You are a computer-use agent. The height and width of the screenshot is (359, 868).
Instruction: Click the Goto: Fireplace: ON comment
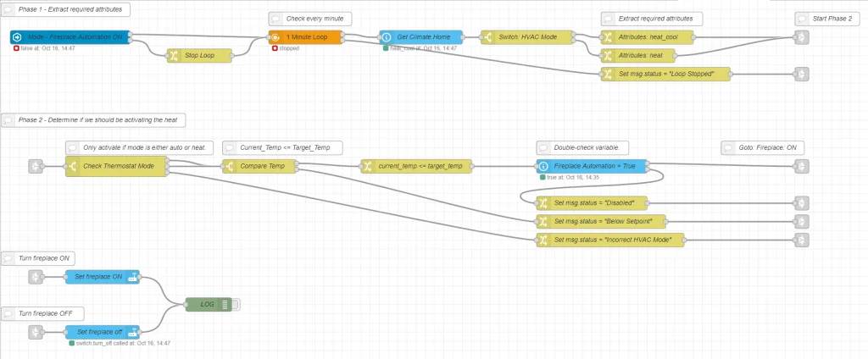tap(762, 147)
